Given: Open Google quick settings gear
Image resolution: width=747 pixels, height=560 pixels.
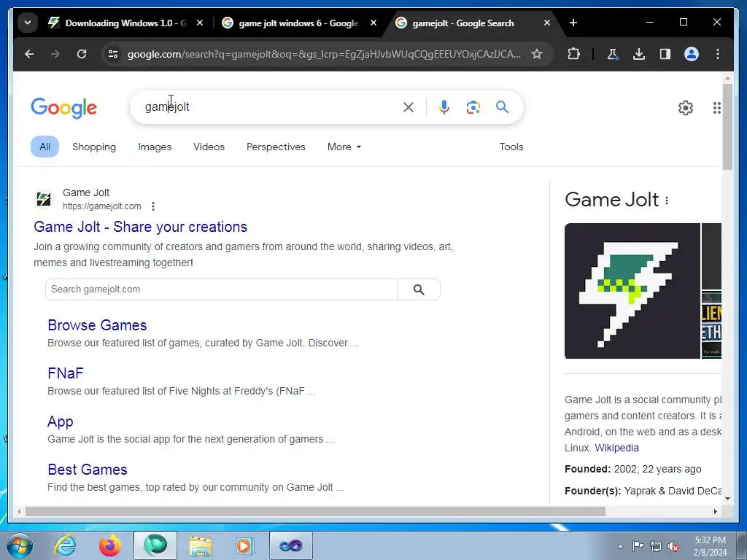Looking at the screenshot, I should [x=686, y=108].
